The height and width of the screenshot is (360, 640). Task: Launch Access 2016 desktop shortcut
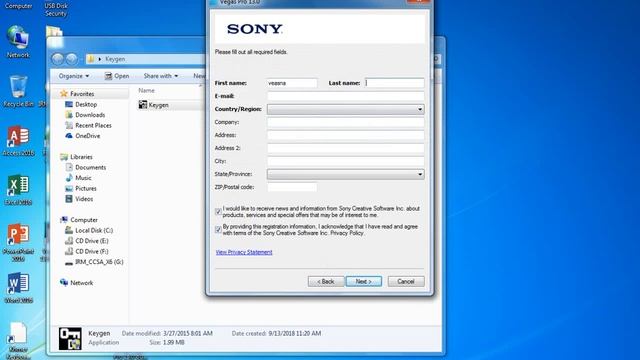[x=18, y=140]
